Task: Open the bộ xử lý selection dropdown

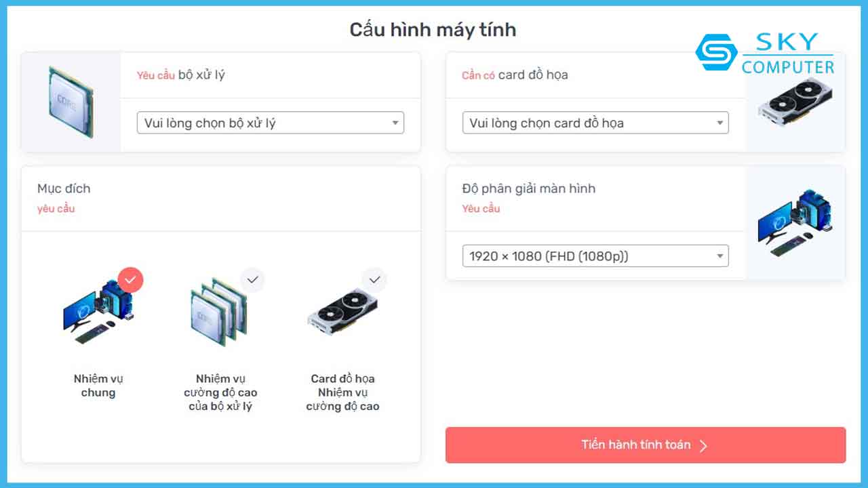Action: click(270, 123)
